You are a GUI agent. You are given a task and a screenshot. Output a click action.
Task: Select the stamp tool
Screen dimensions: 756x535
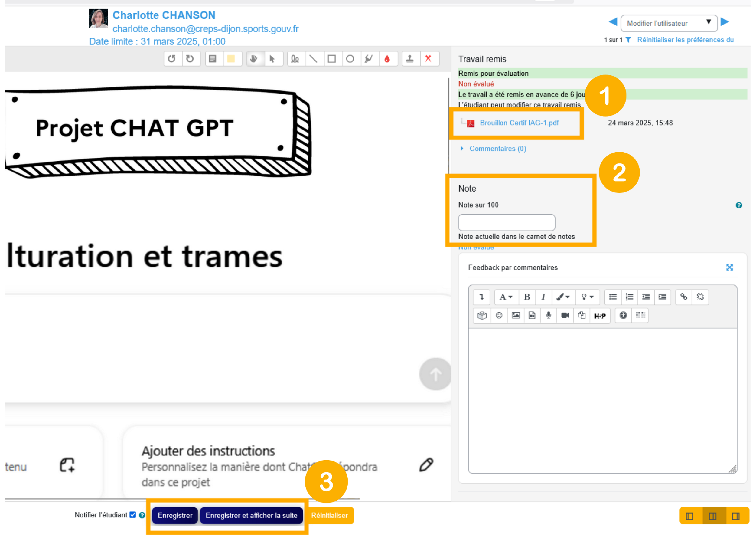click(x=410, y=59)
